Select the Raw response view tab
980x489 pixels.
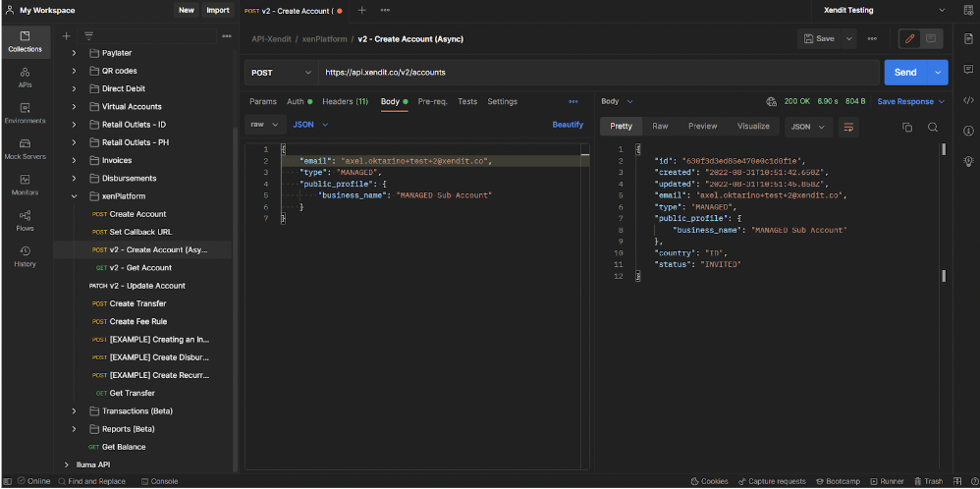660,127
